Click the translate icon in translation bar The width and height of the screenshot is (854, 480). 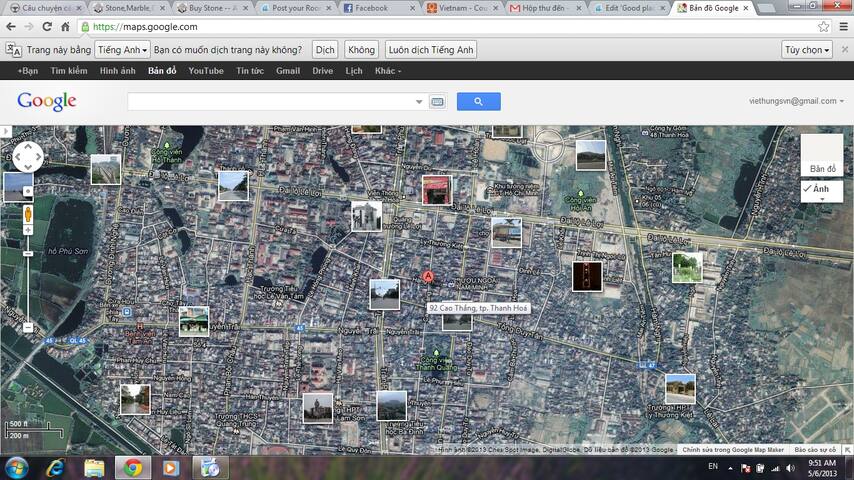(14, 50)
